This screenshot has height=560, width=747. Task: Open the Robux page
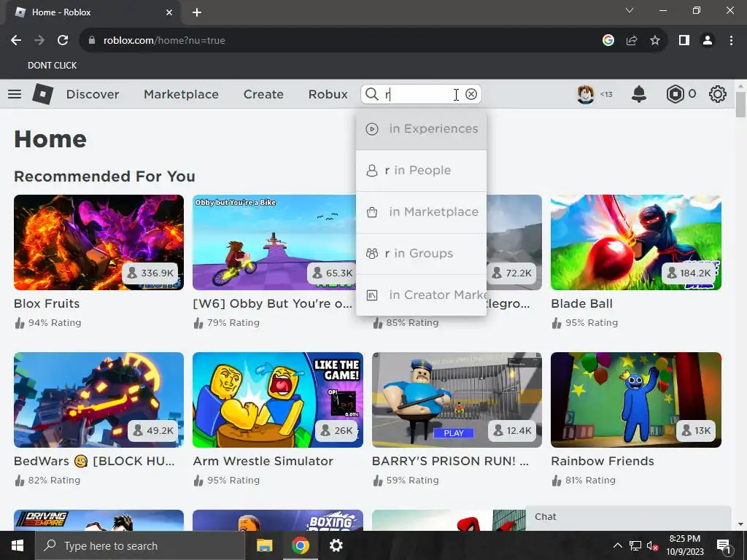pyautogui.click(x=328, y=94)
